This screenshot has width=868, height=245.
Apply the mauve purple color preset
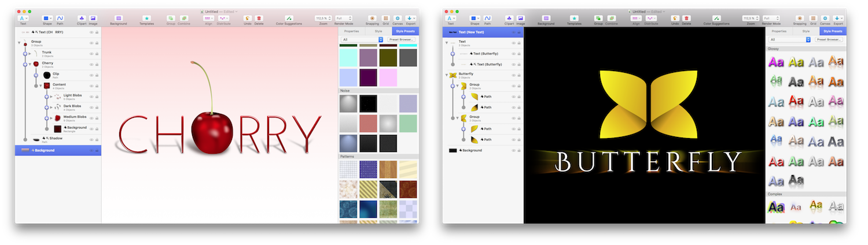pyautogui.click(x=368, y=57)
